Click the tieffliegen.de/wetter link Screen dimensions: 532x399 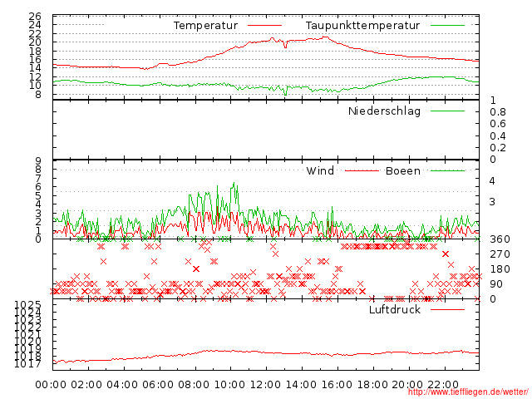click(x=468, y=392)
